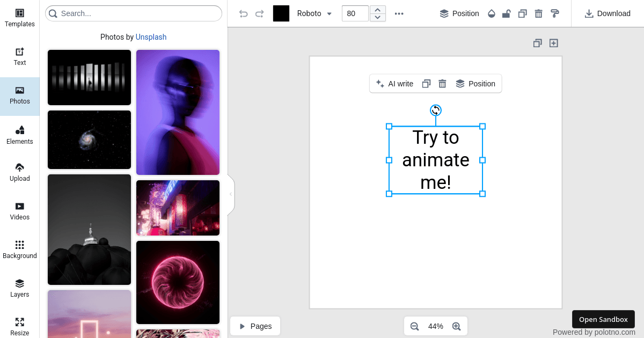
Task: Click the black text color swatch
Action: click(281, 13)
